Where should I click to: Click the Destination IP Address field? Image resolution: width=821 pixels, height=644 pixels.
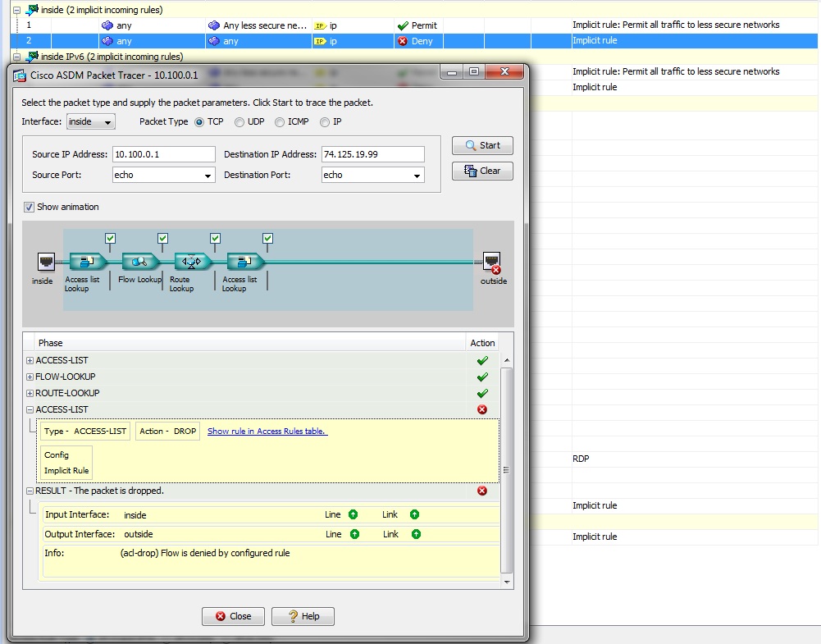[373, 154]
